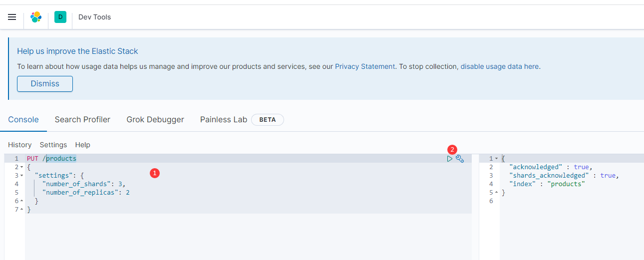This screenshot has height=260, width=644.
Task: Open the Grok Debugger tab
Action: pyautogui.click(x=155, y=120)
